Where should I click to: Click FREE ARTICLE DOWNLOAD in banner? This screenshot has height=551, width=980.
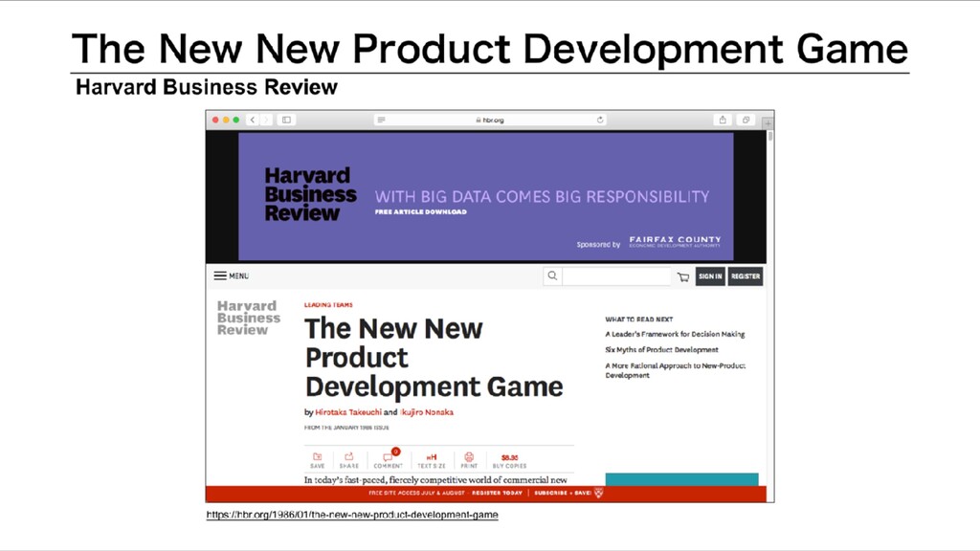[x=421, y=211]
